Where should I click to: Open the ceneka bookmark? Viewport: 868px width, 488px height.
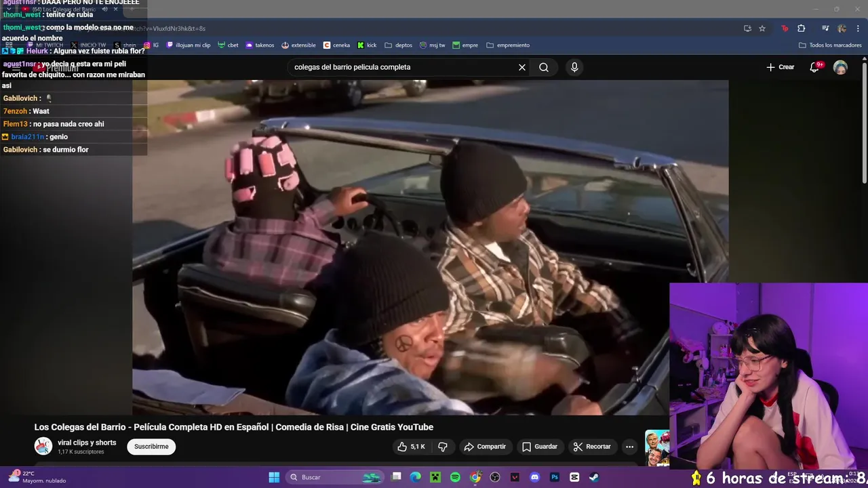tap(336, 45)
